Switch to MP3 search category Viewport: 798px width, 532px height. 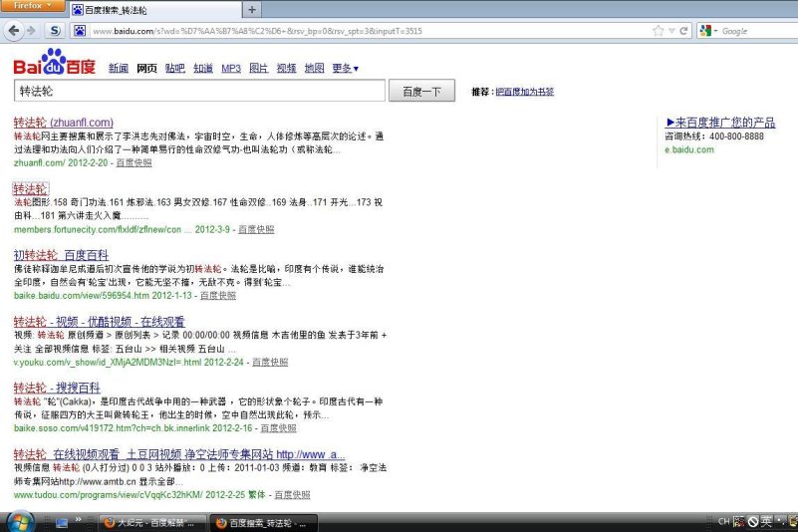231,68
